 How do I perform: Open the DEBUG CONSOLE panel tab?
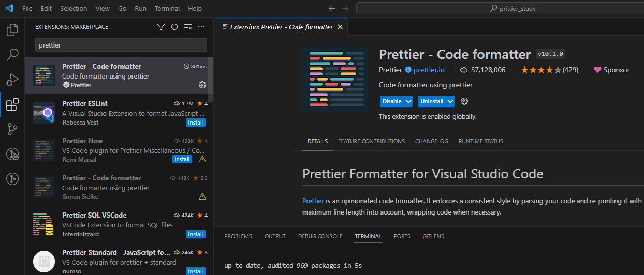point(320,236)
